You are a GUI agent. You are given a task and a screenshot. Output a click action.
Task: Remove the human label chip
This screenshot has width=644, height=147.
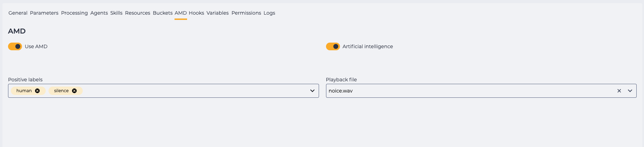tap(37, 91)
